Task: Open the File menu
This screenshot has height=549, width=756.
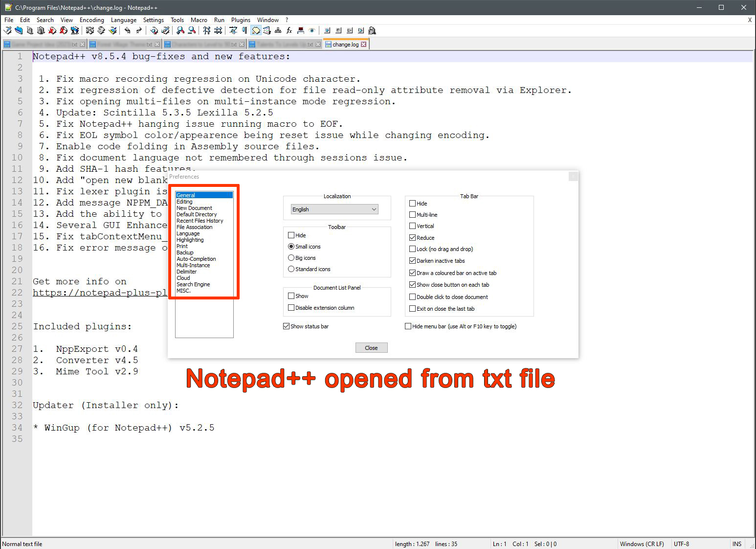Action: (x=9, y=20)
